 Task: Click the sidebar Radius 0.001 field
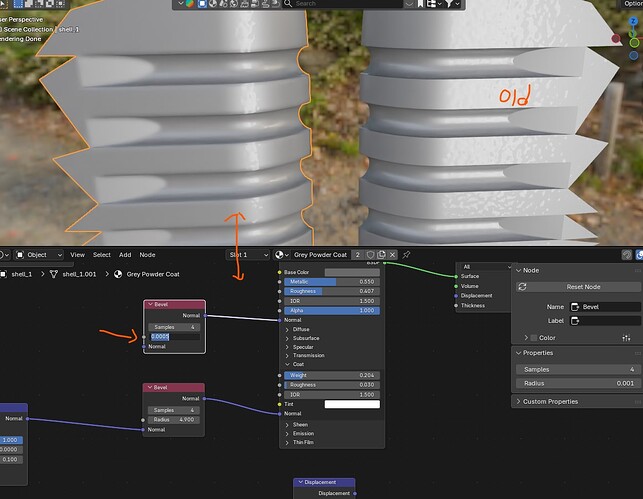coord(578,383)
